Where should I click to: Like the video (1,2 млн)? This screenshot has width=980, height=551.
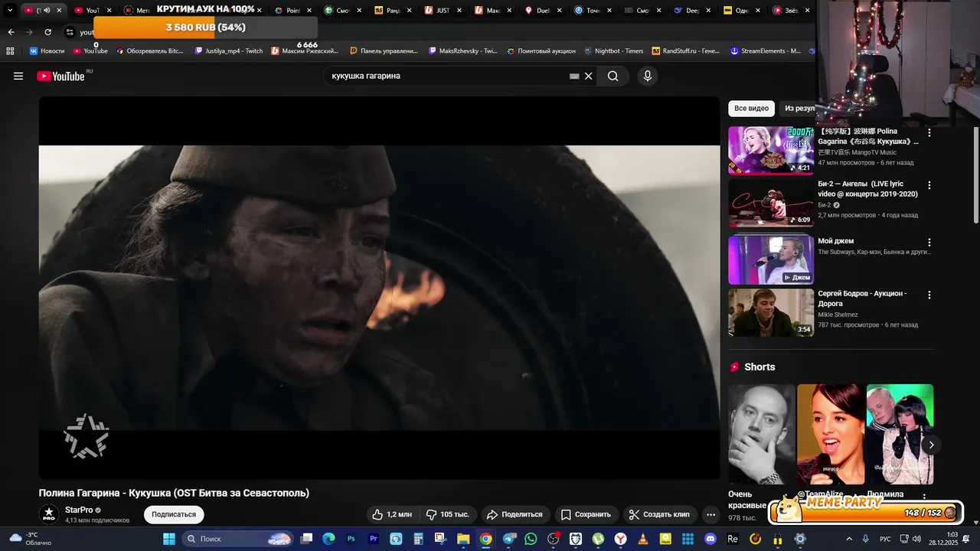click(x=392, y=514)
